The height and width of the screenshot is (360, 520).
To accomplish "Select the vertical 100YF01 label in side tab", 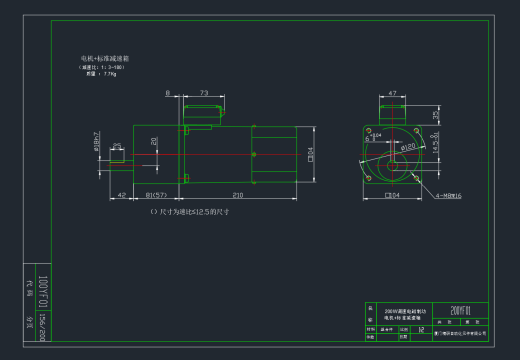I will click(x=43, y=292).
